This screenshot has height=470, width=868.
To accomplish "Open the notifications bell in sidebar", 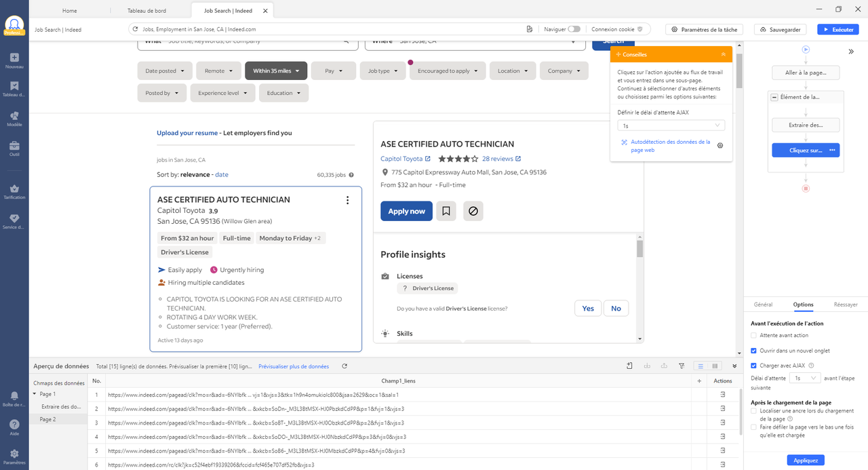I will coord(14,398).
